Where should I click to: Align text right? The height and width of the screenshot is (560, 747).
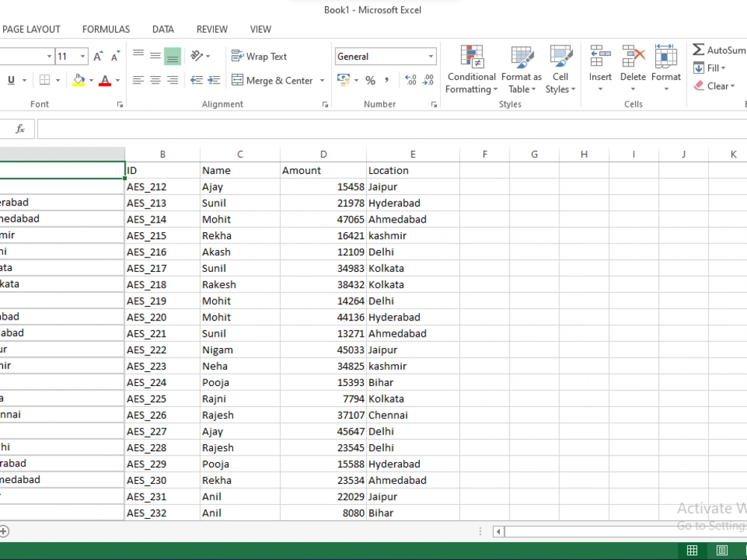point(173,80)
